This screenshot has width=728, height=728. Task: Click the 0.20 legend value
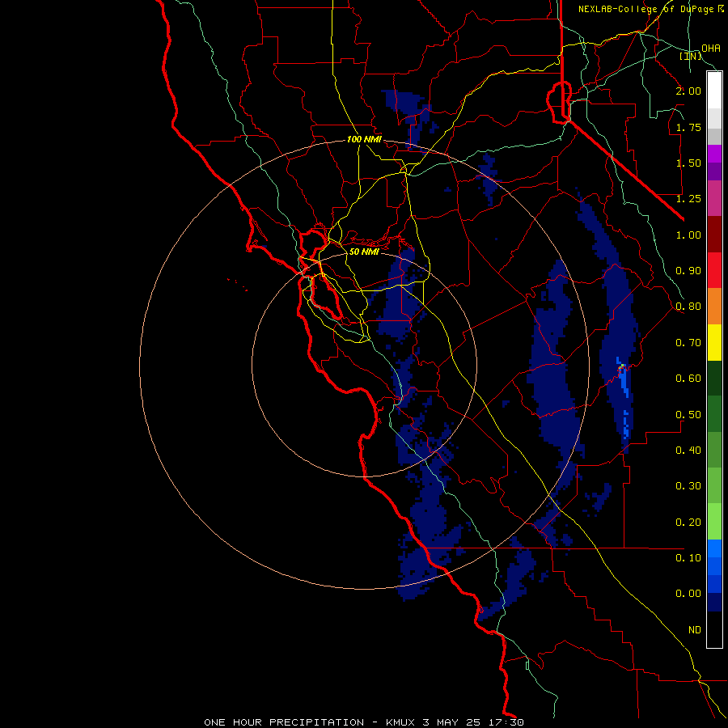688,522
